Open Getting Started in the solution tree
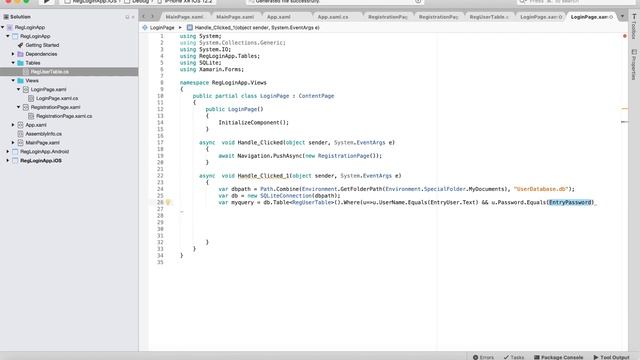Viewport: 640px width, 360px height. tap(42, 45)
